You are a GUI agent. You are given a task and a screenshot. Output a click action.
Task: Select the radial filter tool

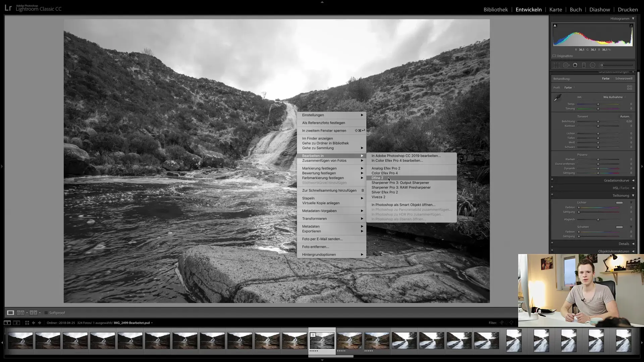coord(593,65)
